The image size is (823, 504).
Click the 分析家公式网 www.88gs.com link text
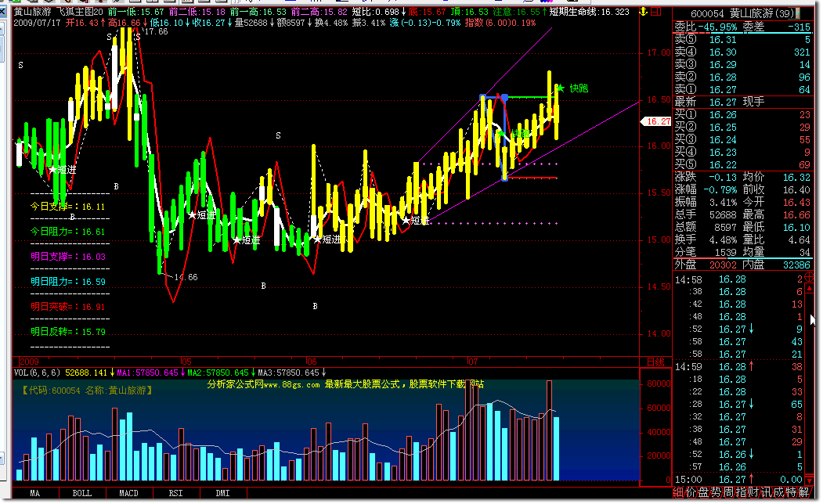[263, 384]
